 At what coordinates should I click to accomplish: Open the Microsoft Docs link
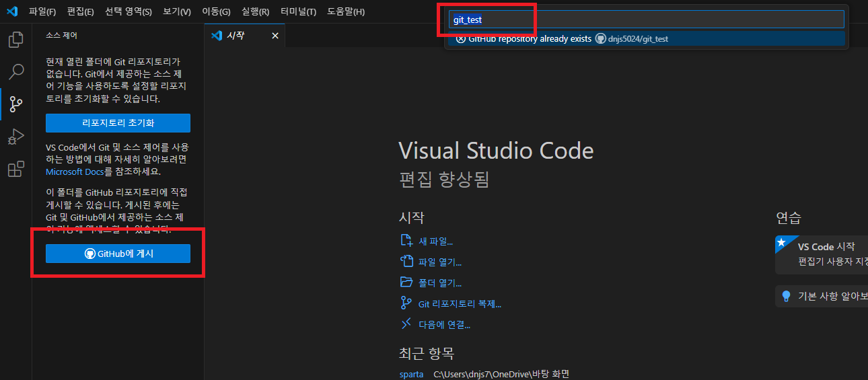point(75,172)
